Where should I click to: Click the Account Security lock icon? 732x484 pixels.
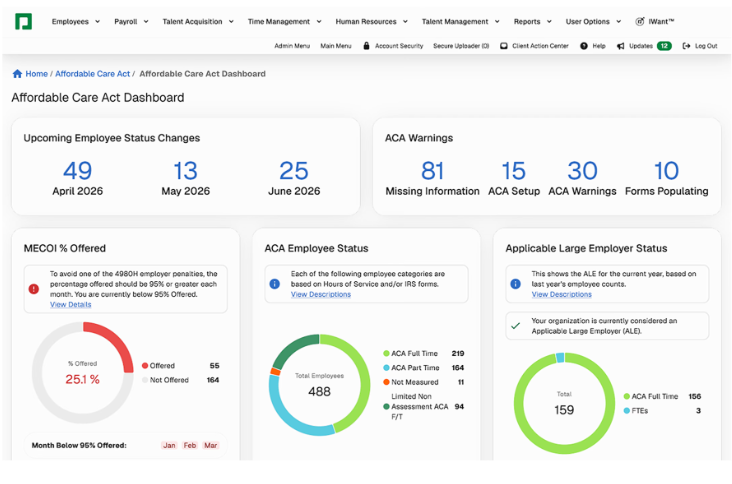click(366, 46)
